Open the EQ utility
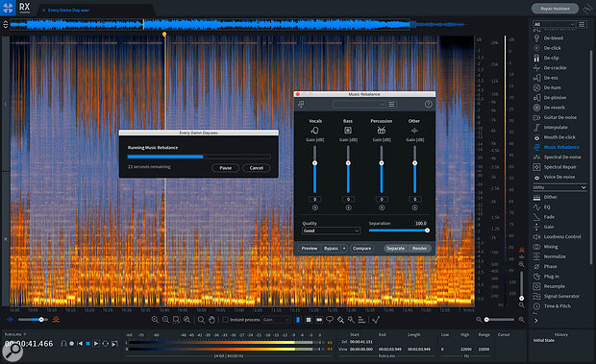The image size is (596, 364). pyautogui.click(x=542, y=206)
